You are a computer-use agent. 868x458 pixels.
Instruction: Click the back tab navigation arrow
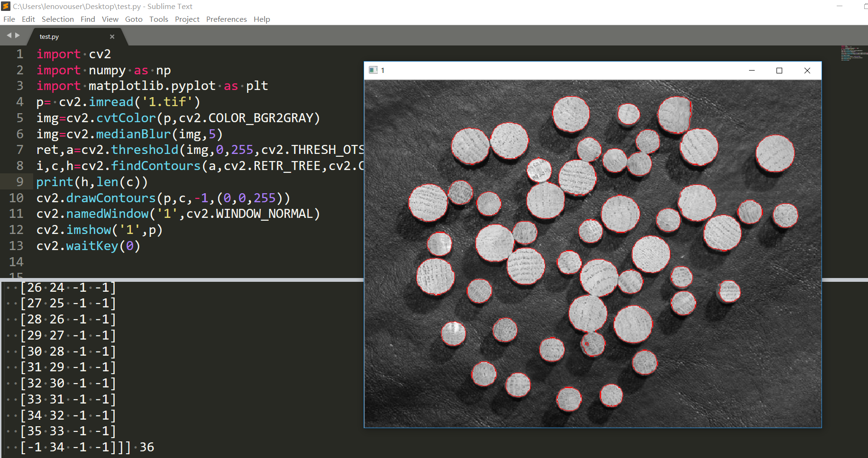point(9,36)
